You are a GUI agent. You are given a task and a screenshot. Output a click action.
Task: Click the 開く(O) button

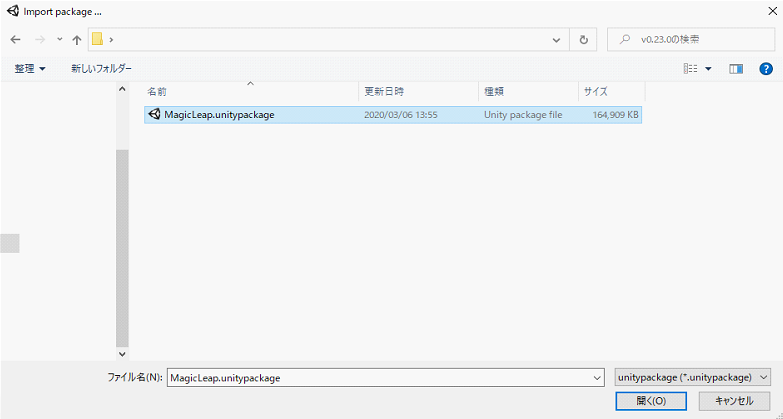click(651, 401)
